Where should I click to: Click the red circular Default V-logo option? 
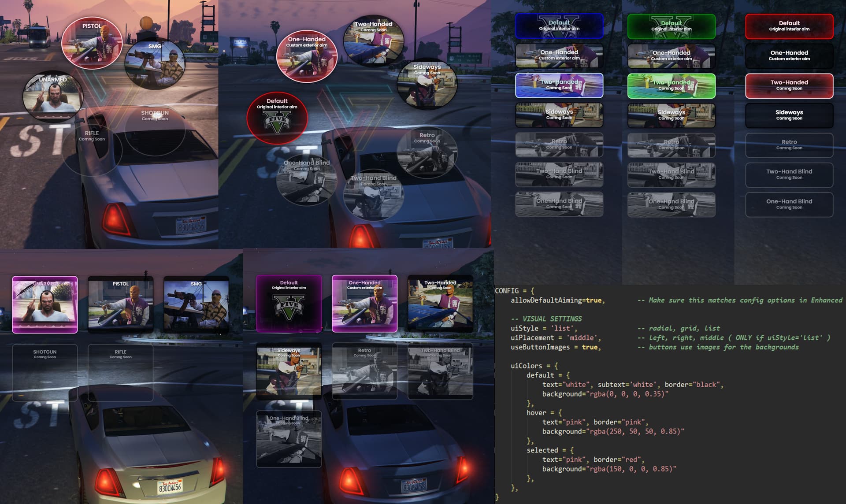click(x=277, y=118)
